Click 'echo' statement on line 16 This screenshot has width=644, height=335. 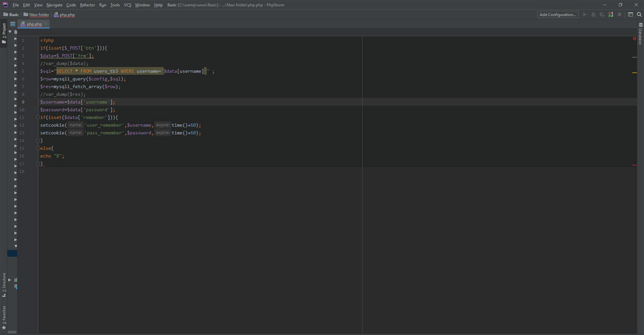pos(45,156)
